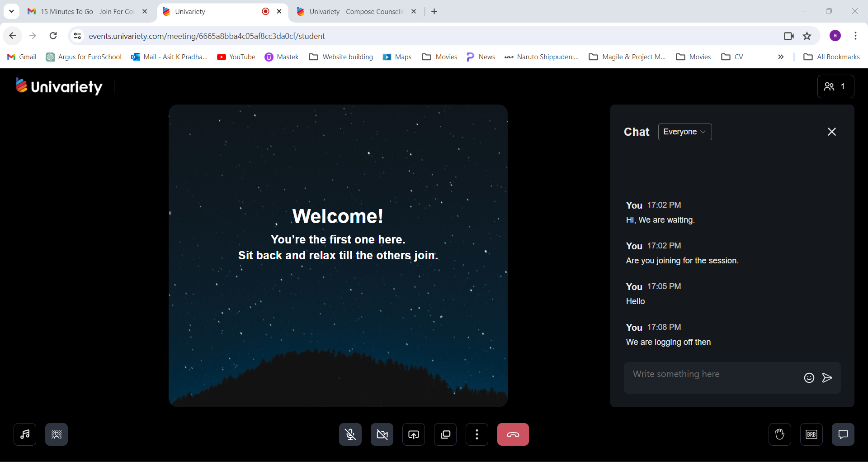Open the CV bookmark folder

732,57
